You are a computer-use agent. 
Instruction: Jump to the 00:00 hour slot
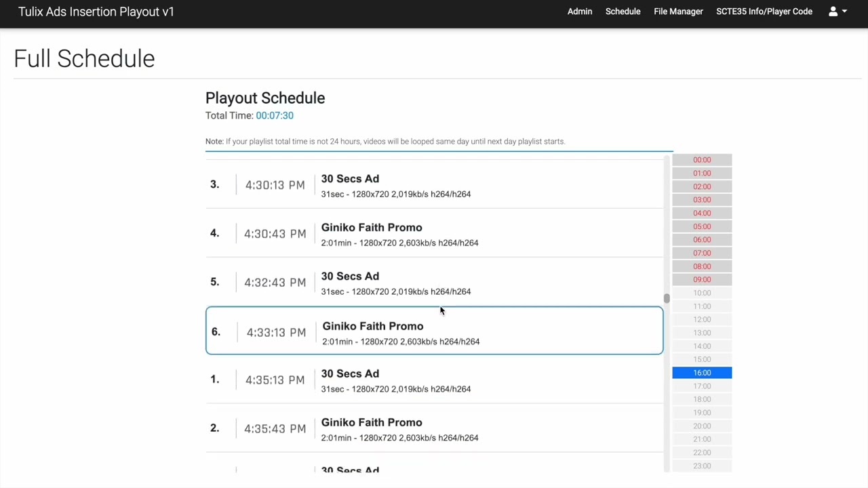click(x=702, y=160)
